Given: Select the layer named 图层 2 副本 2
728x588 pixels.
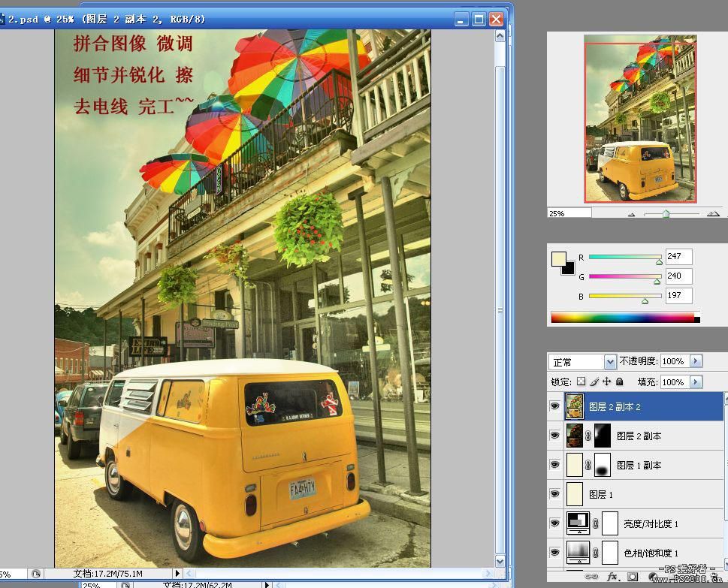Looking at the screenshot, I should (615, 407).
